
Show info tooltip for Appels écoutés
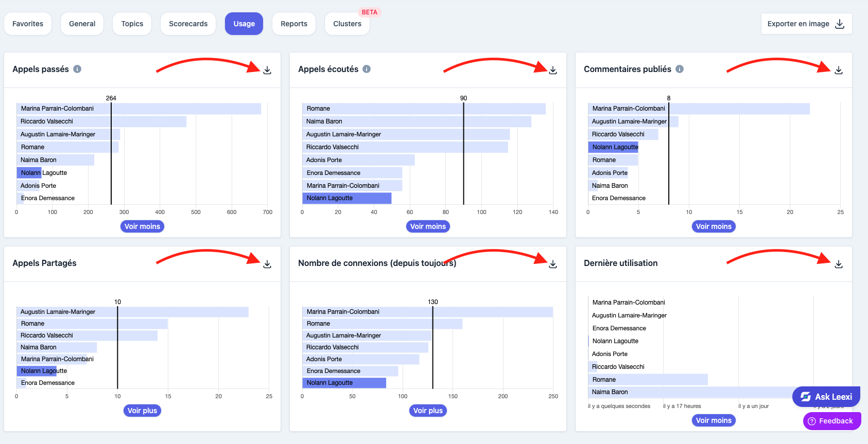(367, 69)
